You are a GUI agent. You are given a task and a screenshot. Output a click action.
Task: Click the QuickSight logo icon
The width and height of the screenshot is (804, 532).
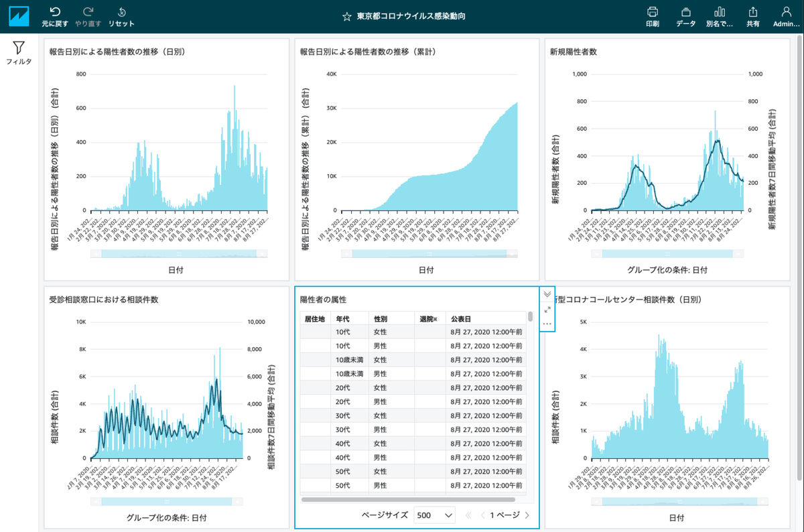pos(19,16)
